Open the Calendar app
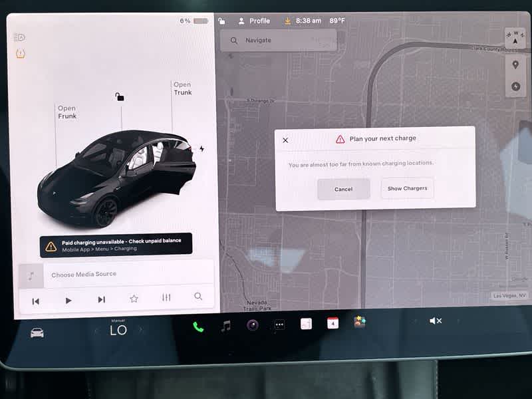Viewport: 532px width, 399px height. (x=332, y=323)
